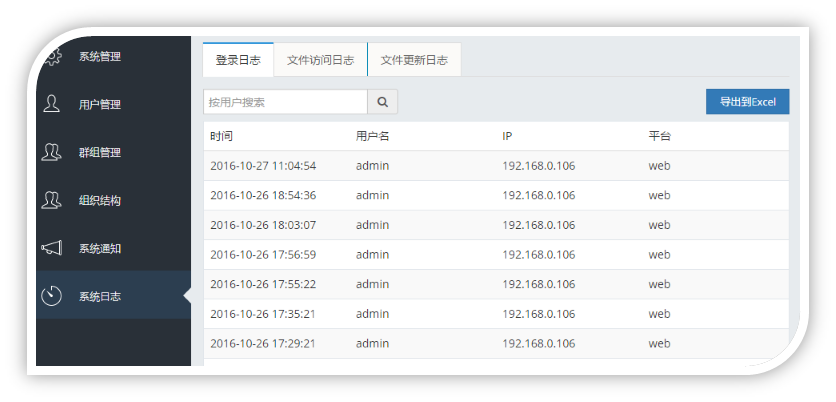Switch to the 文件访问日志 tab

tap(320, 60)
